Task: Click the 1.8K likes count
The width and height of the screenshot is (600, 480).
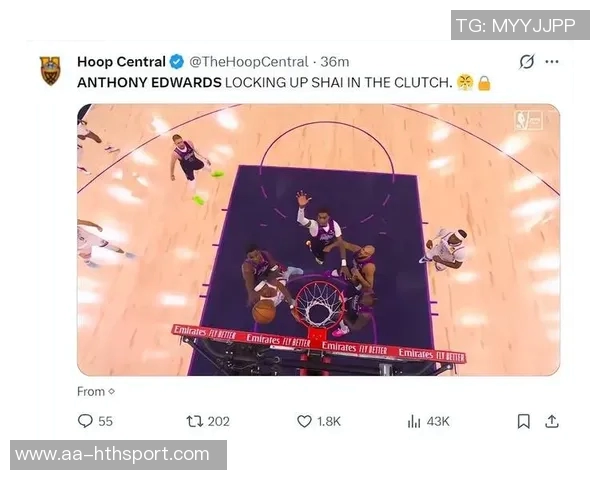Action: tap(329, 421)
